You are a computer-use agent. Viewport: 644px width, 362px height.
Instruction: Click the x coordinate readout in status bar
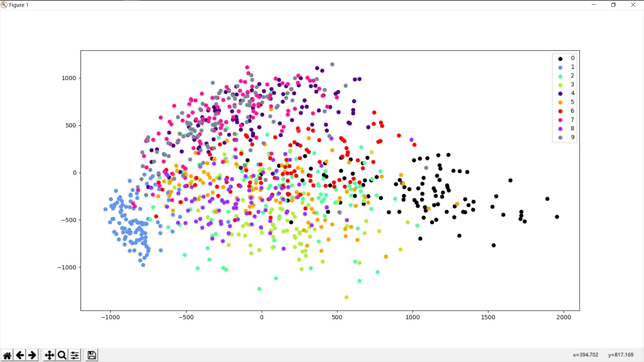click(x=585, y=355)
